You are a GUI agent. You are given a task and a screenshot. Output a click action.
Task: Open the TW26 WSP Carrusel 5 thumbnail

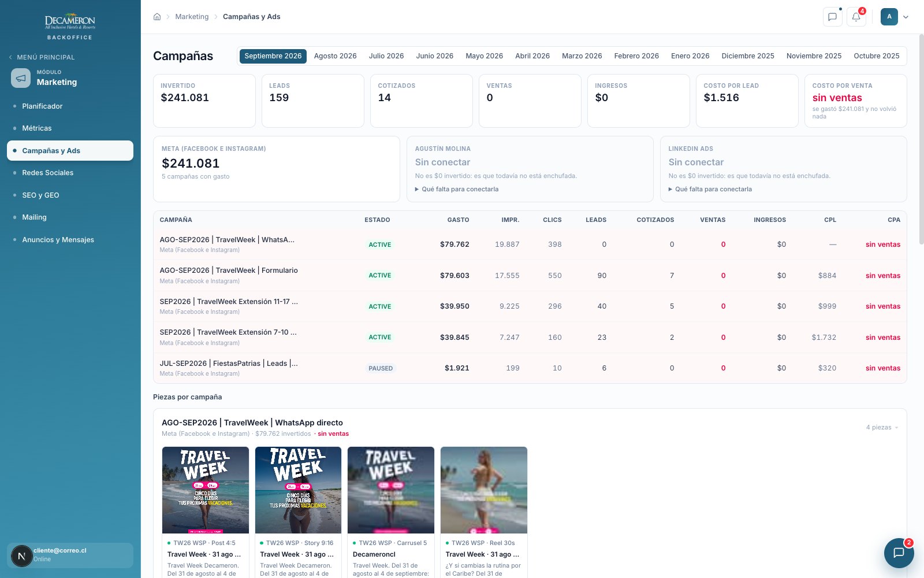coord(391,490)
